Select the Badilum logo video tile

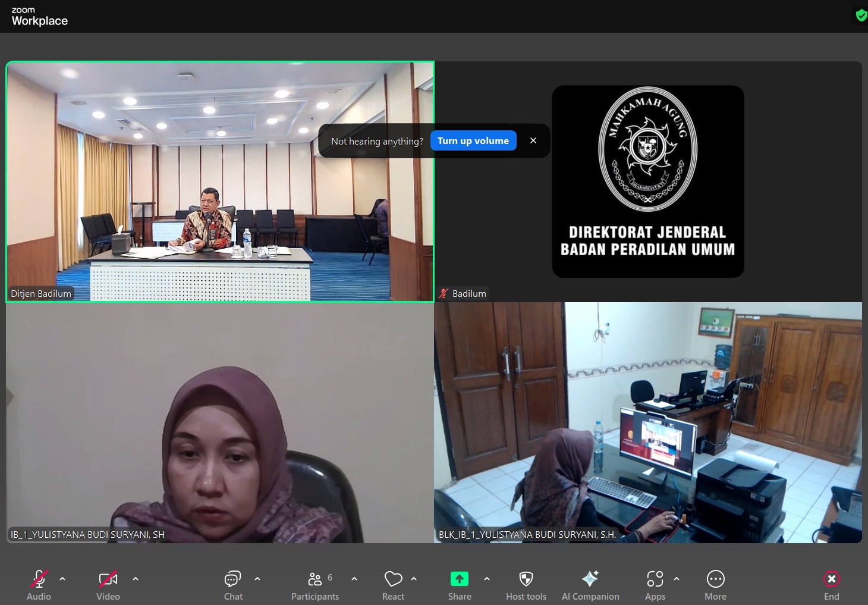pyautogui.click(x=648, y=181)
